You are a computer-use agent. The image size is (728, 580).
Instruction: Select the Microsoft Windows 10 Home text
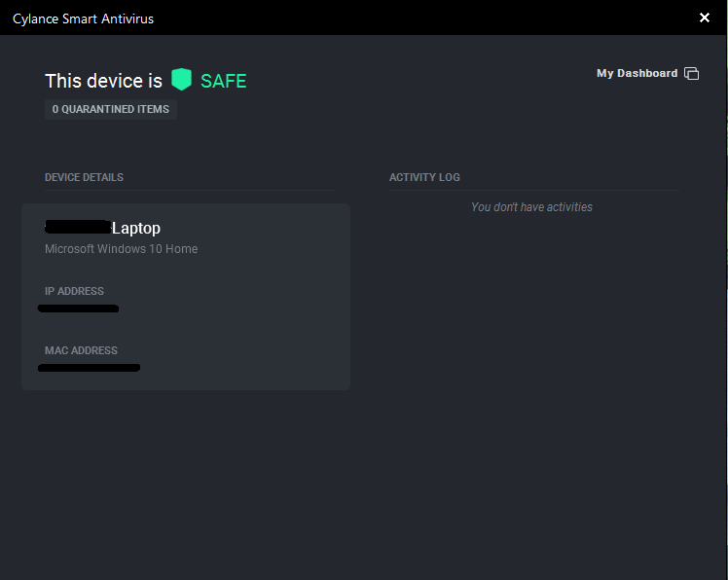[122, 249]
